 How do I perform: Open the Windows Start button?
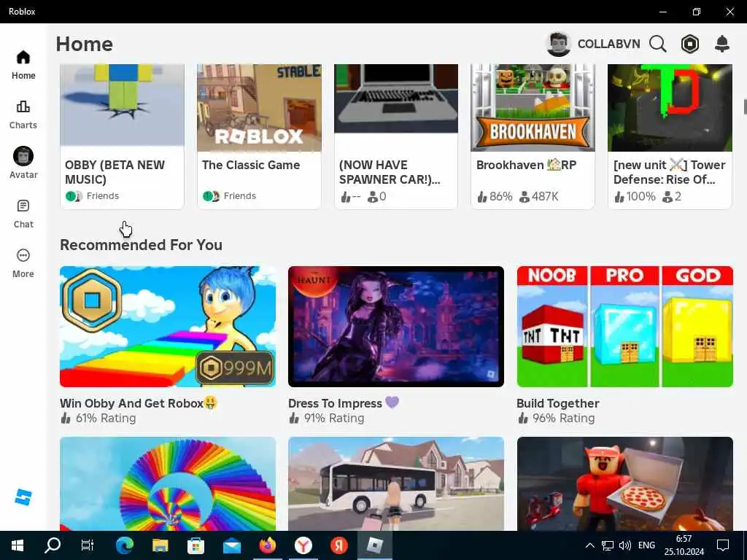pyautogui.click(x=18, y=545)
